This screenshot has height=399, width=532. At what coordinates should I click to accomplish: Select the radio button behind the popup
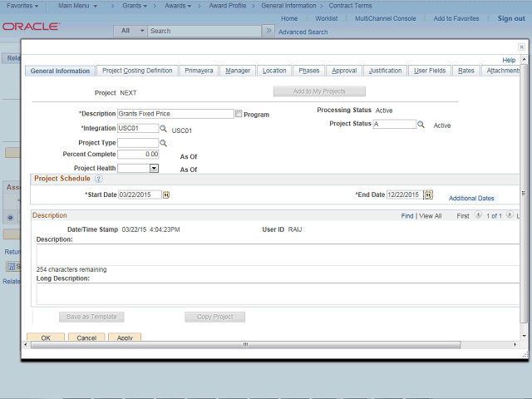tap(10, 218)
